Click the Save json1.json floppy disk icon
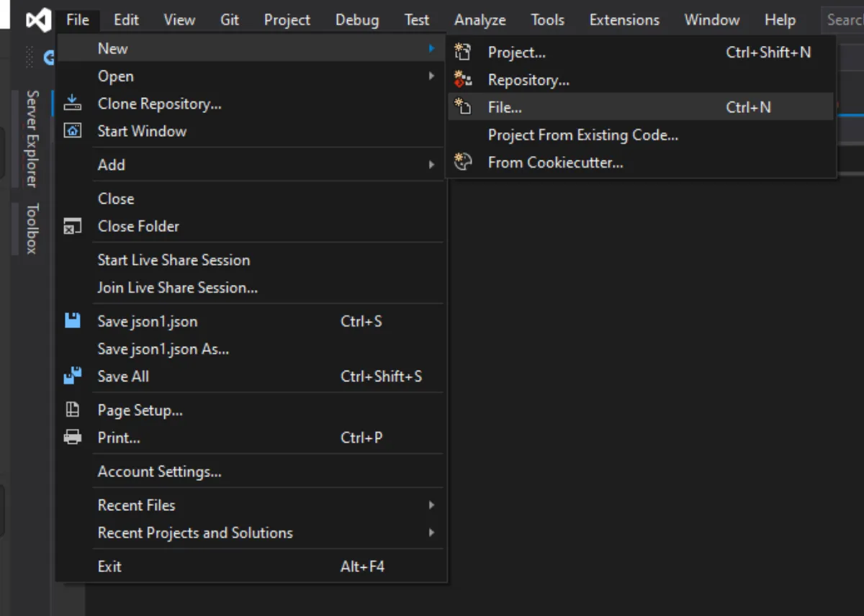Screen dimensions: 864x616 coord(73,321)
